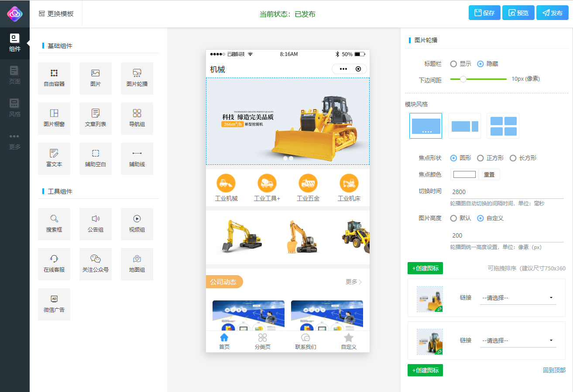Select the 在线客服 online service component
This screenshot has height=392, width=573.
[54, 264]
